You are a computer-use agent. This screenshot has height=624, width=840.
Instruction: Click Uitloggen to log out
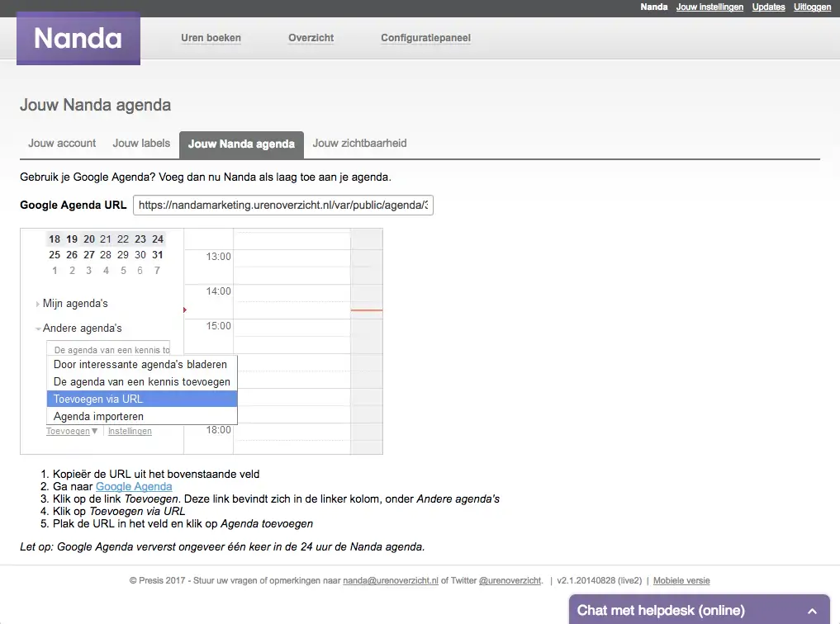[812, 7]
